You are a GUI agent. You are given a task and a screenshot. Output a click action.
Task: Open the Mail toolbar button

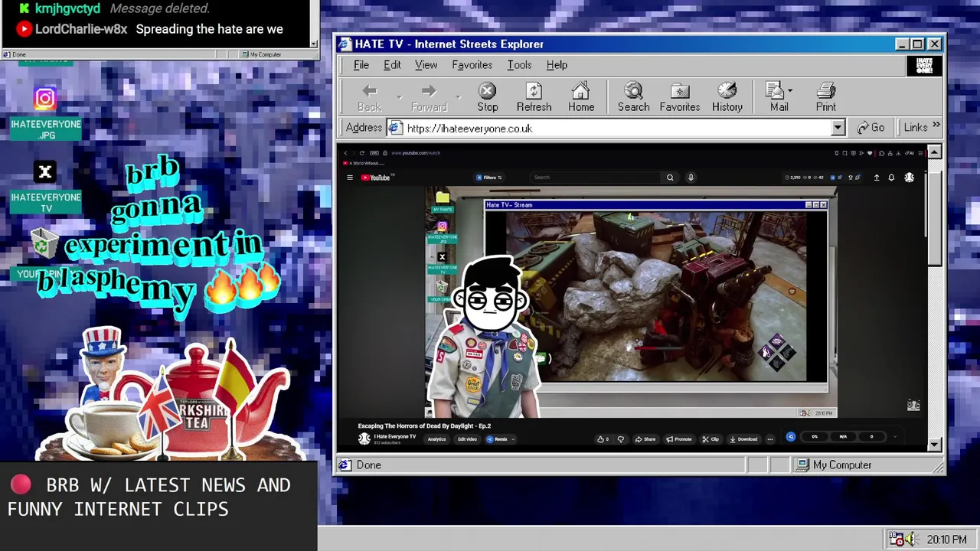click(x=779, y=98)
